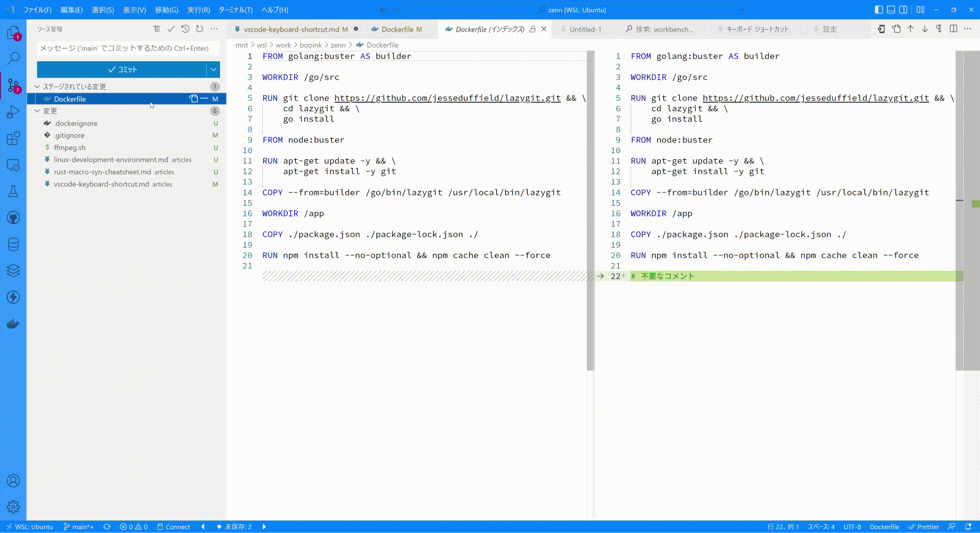Open file icon on staged Dockerfile row

[x=193, y=99]
